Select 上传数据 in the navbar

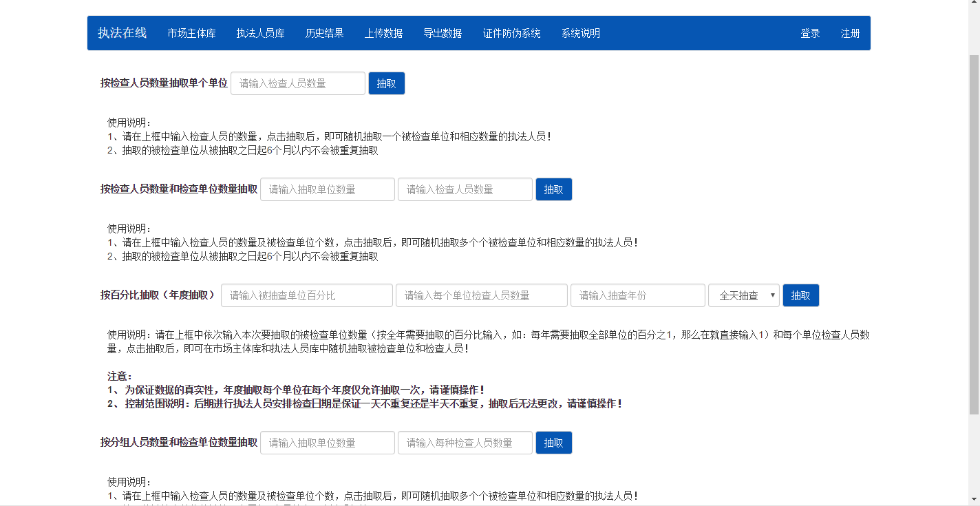383,32
